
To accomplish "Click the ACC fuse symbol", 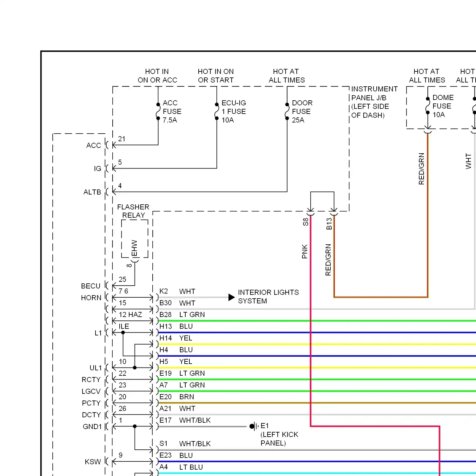I will click(158, 111).
